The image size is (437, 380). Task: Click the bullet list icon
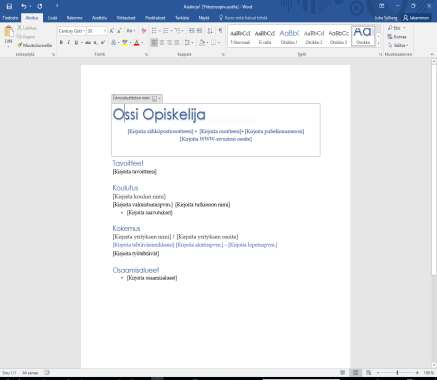click(x=154, y=31)
